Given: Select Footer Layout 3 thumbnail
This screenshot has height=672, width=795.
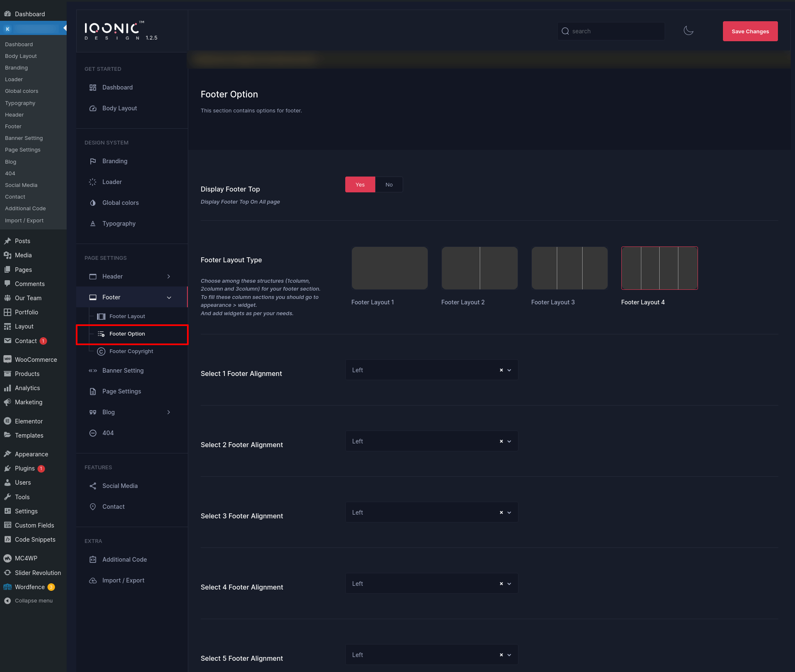Looking at the screenshot, I should click(570, 268).
